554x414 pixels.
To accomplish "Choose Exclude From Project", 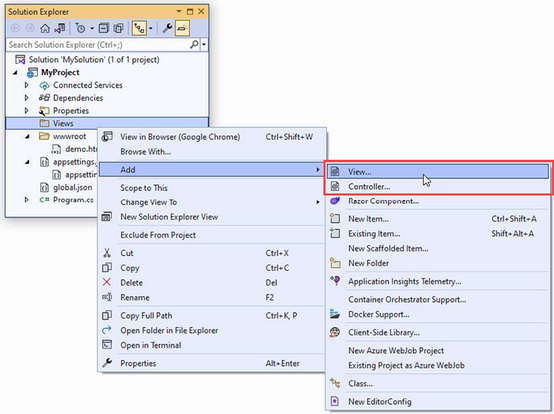I will pos(212,235).
